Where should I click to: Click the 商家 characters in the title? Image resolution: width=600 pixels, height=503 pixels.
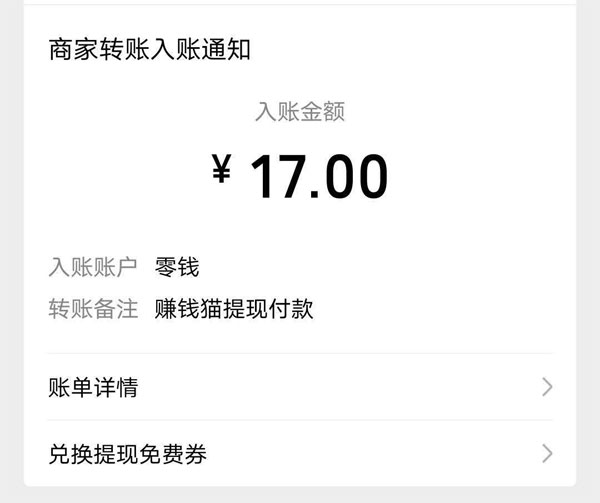click(x=73, y=49)
